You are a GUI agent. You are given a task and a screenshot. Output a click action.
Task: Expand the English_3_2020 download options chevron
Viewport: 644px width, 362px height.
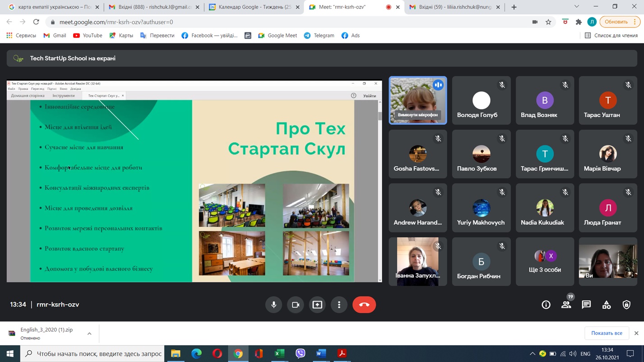(89, 334)
